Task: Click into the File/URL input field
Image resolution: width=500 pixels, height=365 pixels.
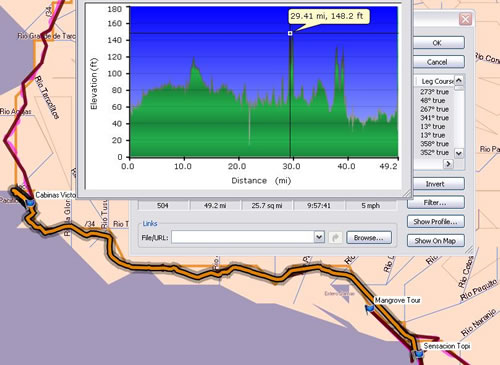Action: (x=243, y=237)
